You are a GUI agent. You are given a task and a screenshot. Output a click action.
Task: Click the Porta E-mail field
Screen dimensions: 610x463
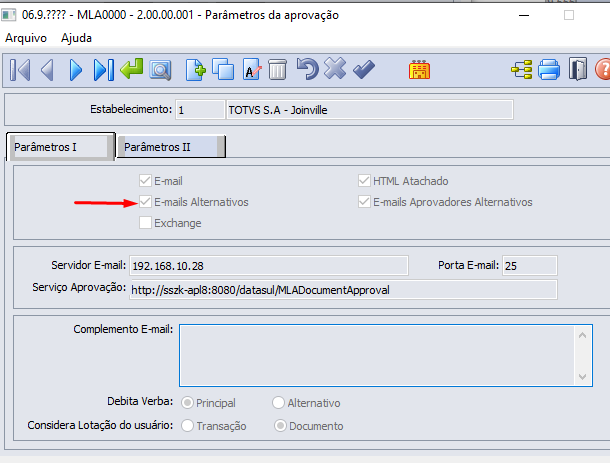coord(530,266)
